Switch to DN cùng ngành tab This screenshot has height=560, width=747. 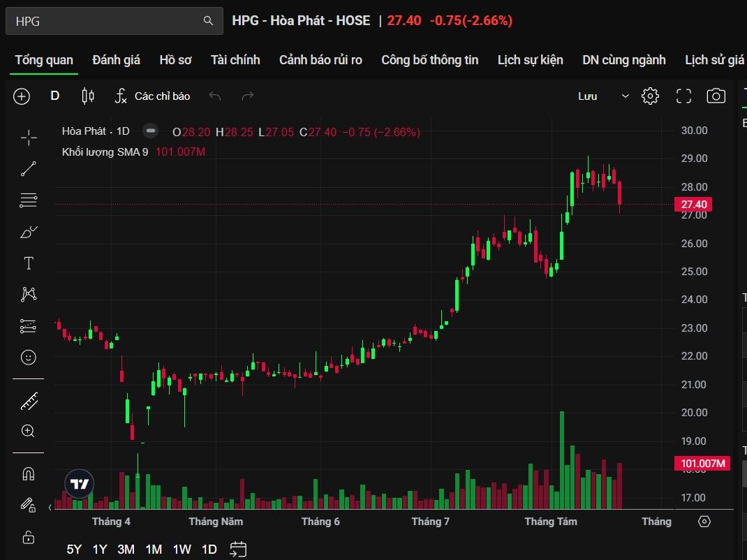(624, 60)
